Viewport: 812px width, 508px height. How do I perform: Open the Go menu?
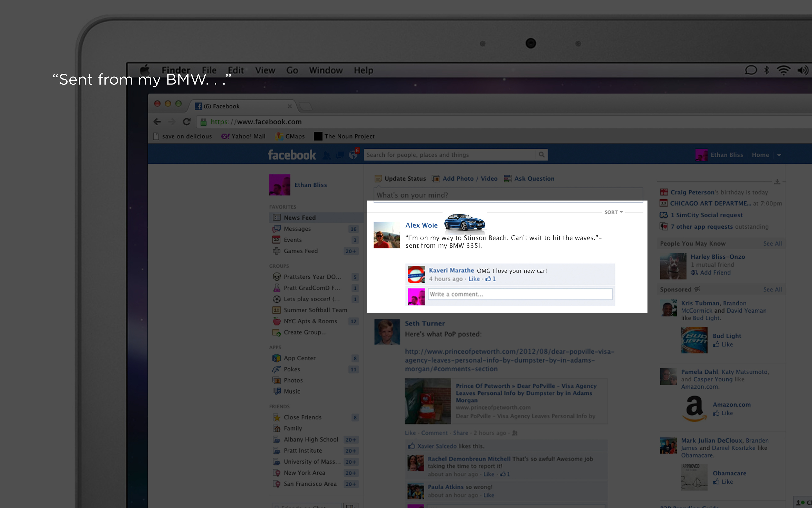292,70
